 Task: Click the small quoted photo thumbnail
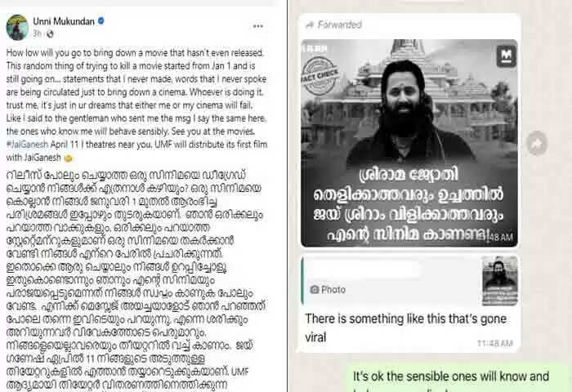pyautogui.click(x=500, y=280)
